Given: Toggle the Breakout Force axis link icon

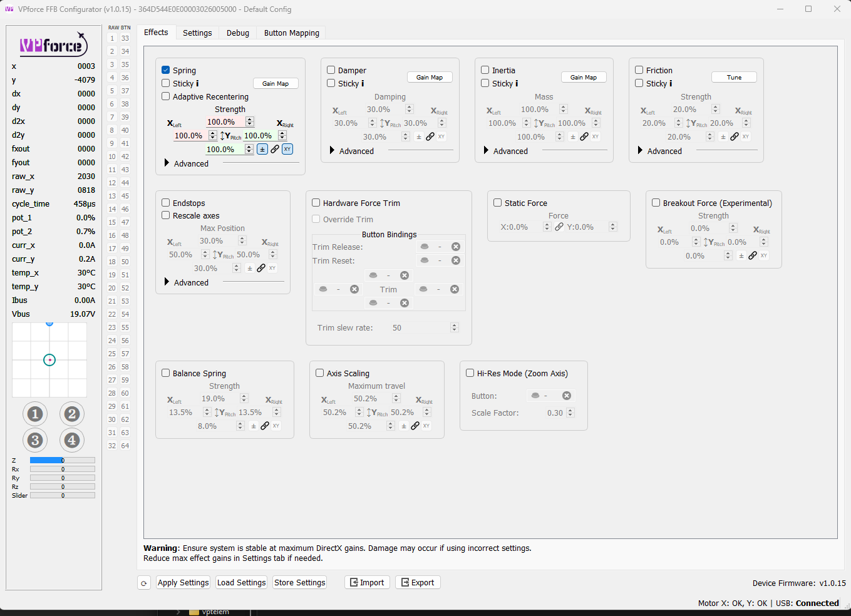Looking at the screenshot, I should [753, 255].
